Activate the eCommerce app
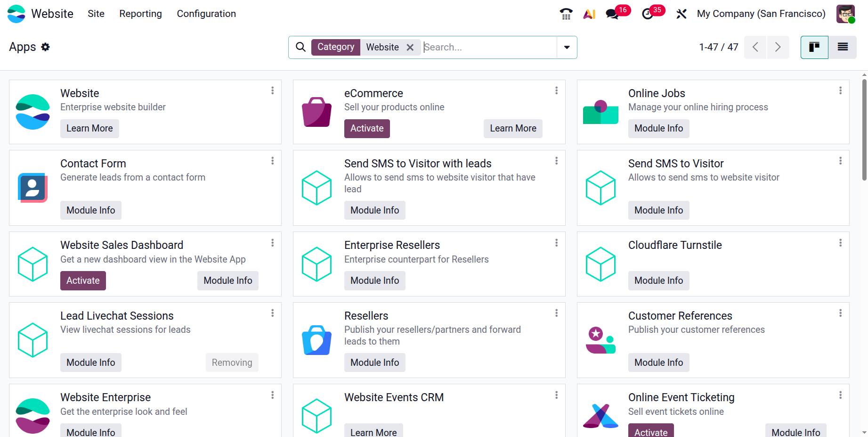Viewport: 868px width, 437px height. 367,128
